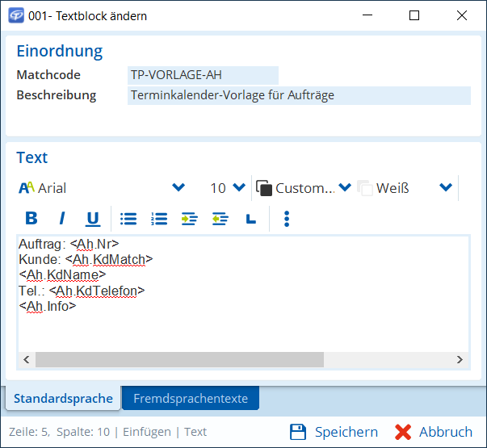Viewport: 487px width, 448px height.
Task: Insert a numbered list
Action: [x=159, y=219]
